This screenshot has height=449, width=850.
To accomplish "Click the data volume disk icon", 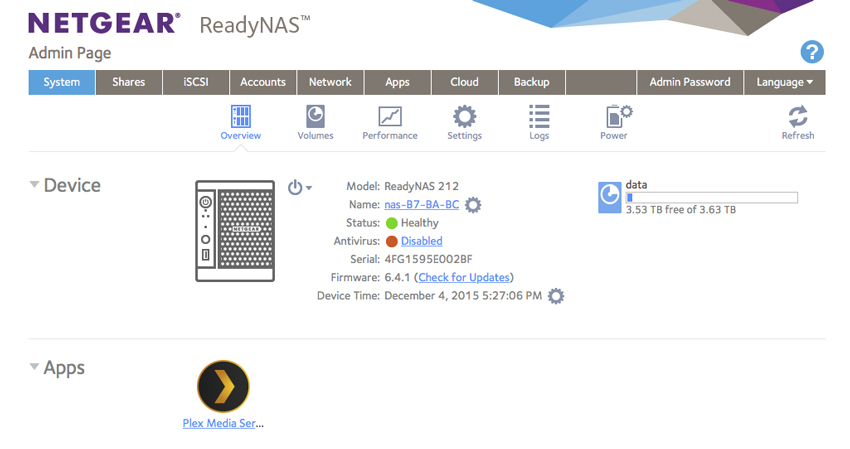I will (609, 197).
